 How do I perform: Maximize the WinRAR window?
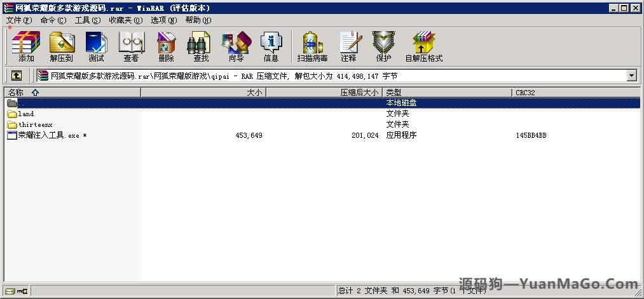pos(624,8)
